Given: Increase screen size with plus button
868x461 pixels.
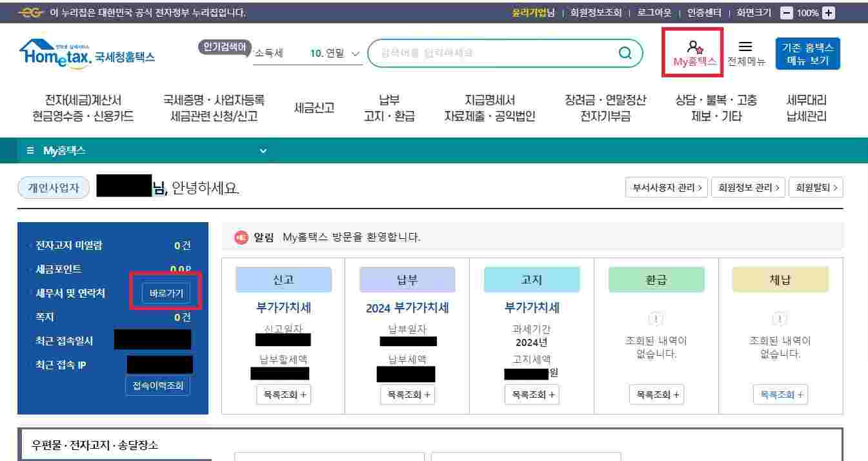Looking at the screenshot, I should click(829, 12).
